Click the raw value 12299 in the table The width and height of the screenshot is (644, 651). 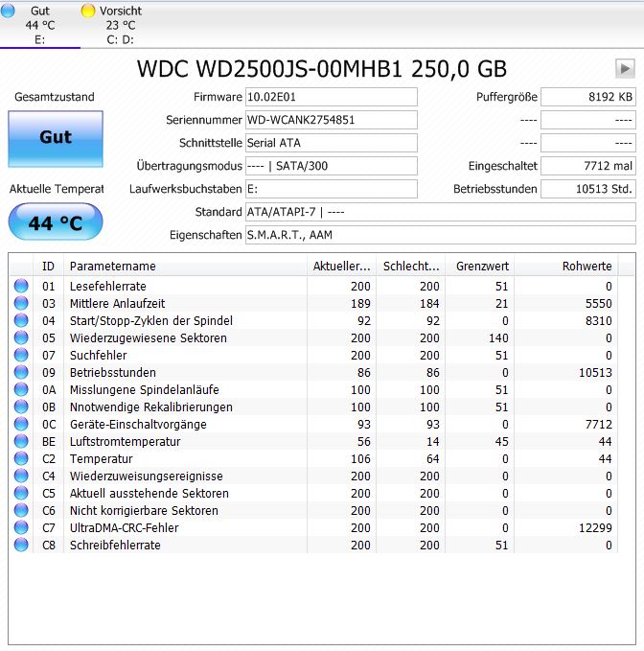click(x=595, y=527)
